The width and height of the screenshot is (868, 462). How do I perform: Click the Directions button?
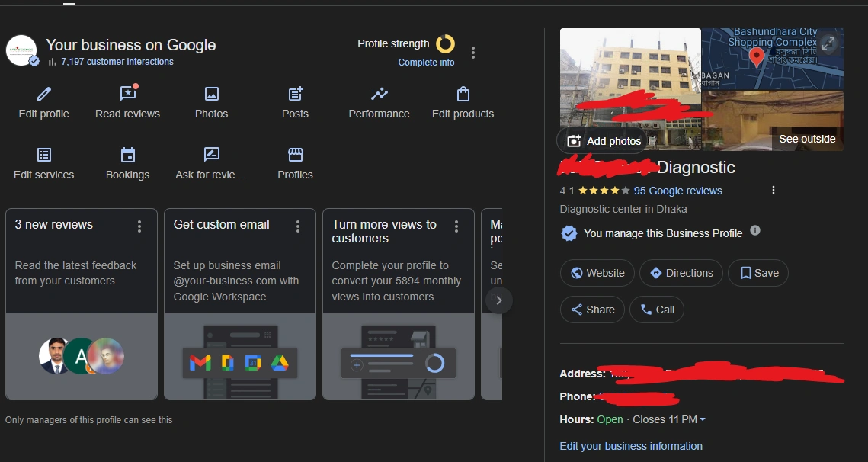(x=681, y=273)
